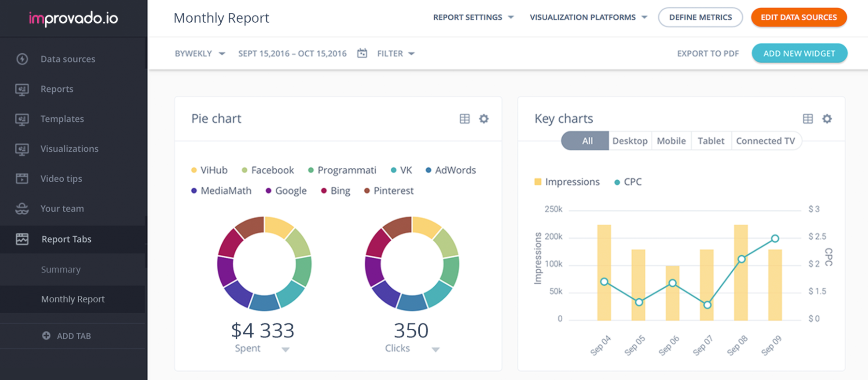Switch Pie chart to table view icon
The width and height of the screenshot is (868, 380).
click(465, 118)
